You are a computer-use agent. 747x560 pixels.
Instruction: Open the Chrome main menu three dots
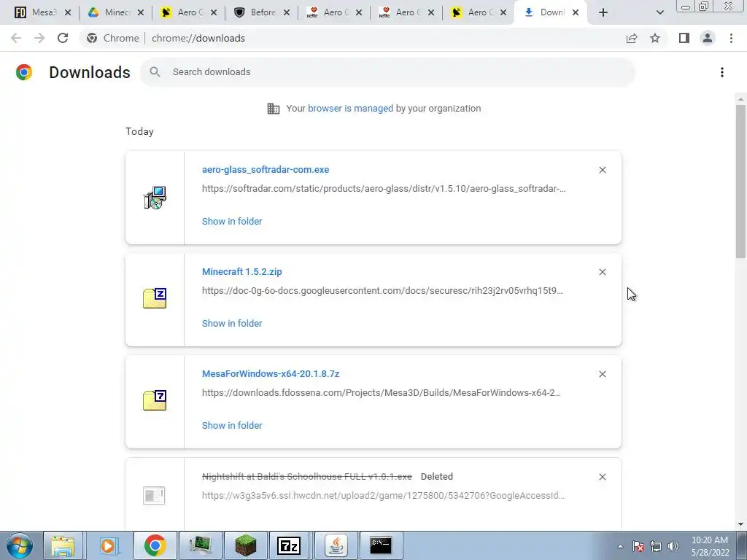point(731,38)
